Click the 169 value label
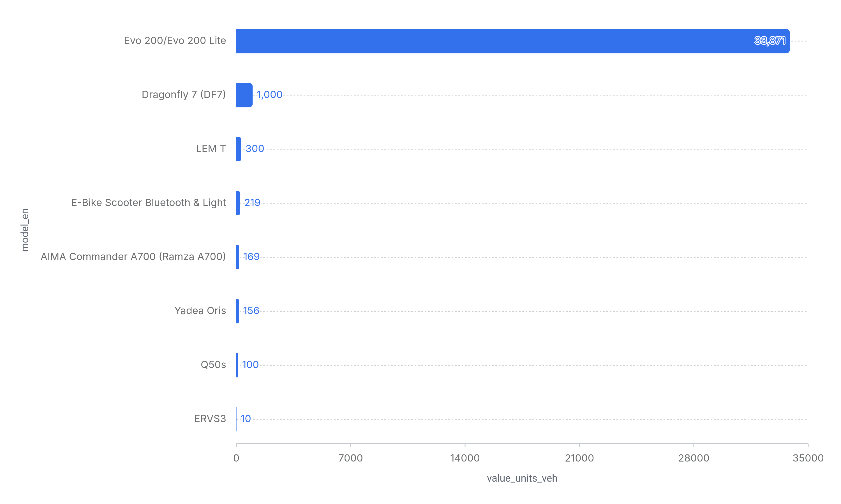The width and height of the screenshot is (841, 504). [x=251, y=257]
